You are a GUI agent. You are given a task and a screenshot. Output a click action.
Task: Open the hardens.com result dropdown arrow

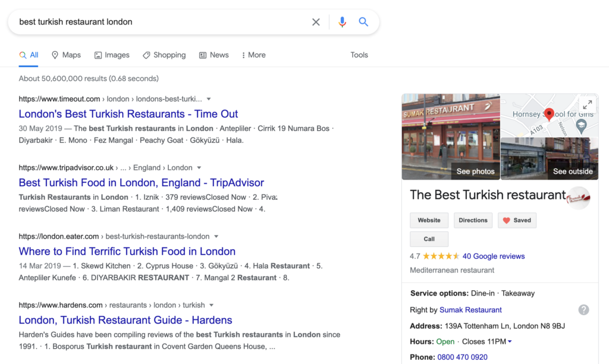coord(211,305)
